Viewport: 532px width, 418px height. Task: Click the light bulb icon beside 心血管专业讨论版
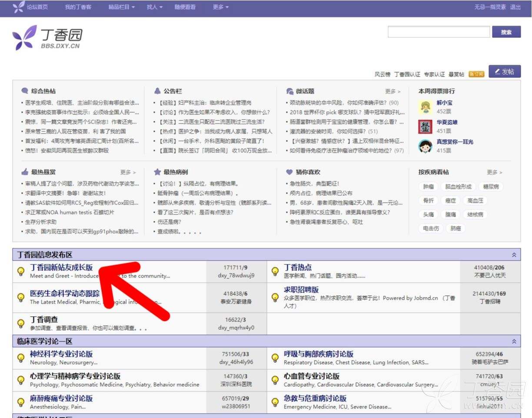(275, 380)
